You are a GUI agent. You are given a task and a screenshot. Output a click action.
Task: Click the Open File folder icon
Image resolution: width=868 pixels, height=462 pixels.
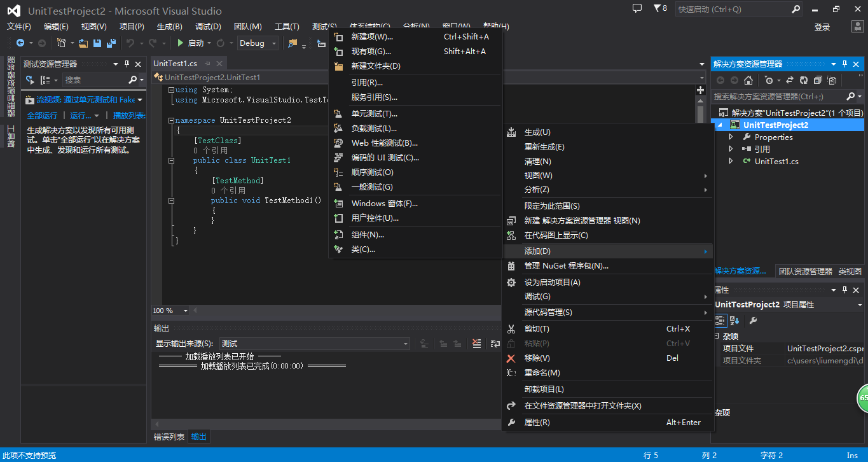(83, 43)
